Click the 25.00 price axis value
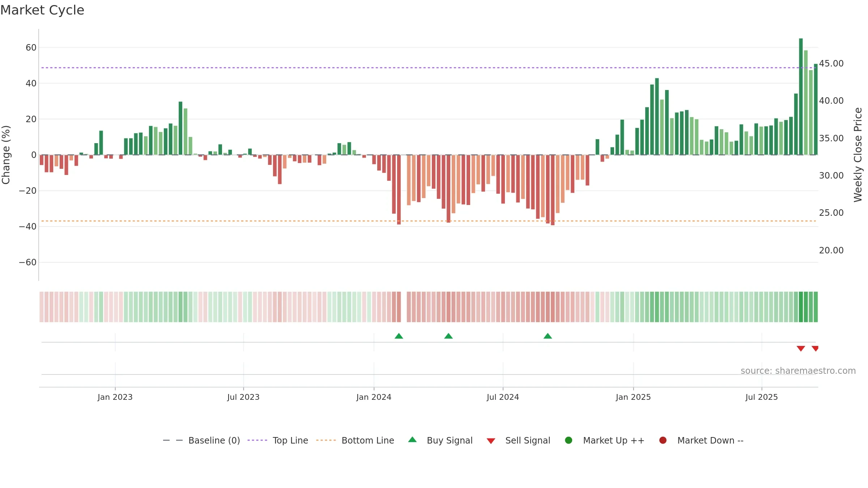 pyautogui.click(x=831, y=213)
